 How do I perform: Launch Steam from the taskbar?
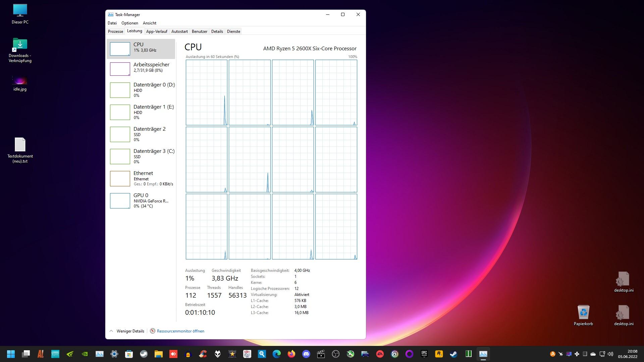454,354
